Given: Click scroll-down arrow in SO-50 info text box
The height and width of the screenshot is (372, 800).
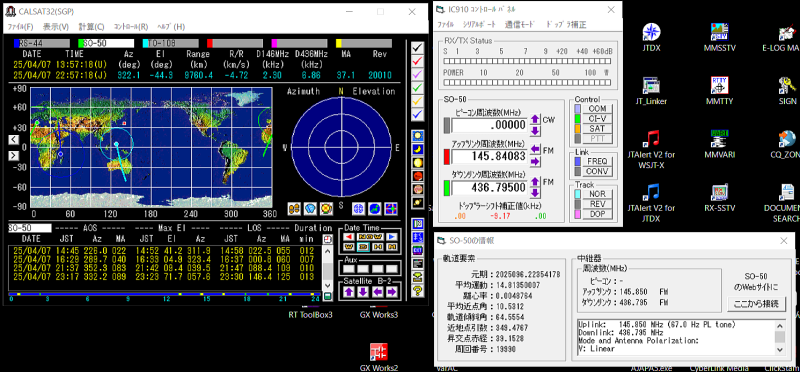Looking at the screenshot, I should [x=780, y=350].
